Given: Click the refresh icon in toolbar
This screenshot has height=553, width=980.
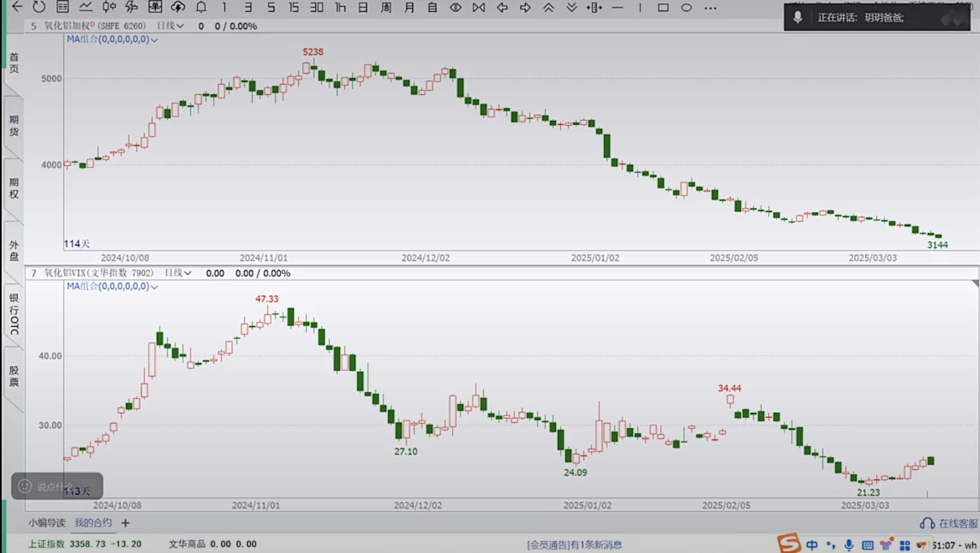Looking at the screenshot, I should coord(39,7).
